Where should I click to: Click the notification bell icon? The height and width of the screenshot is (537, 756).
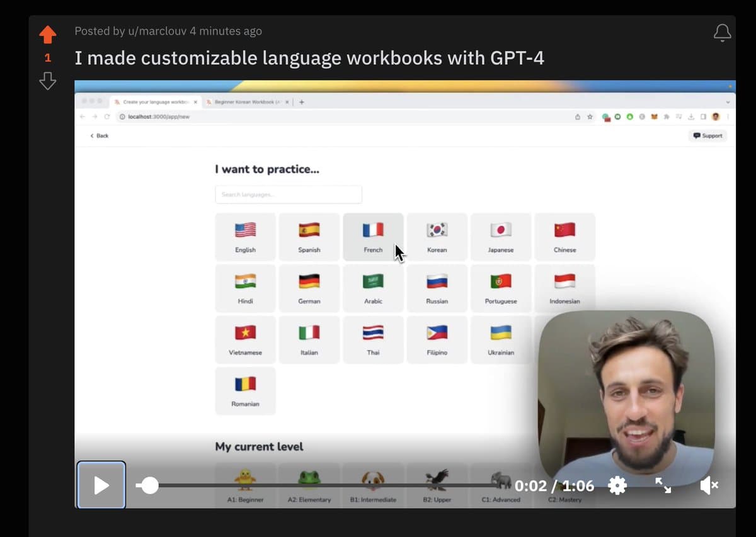pyautogui.click(x=722, y=33)
